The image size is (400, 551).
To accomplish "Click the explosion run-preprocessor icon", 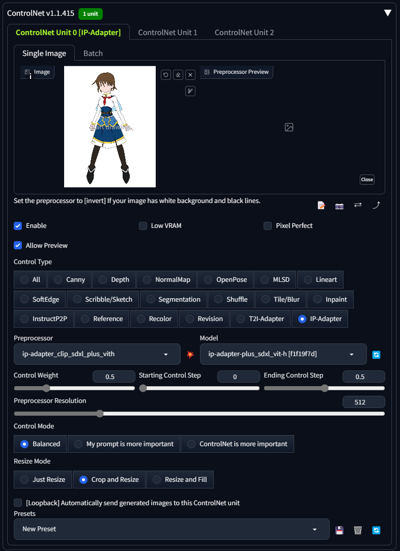I will [x=190, y=355].
